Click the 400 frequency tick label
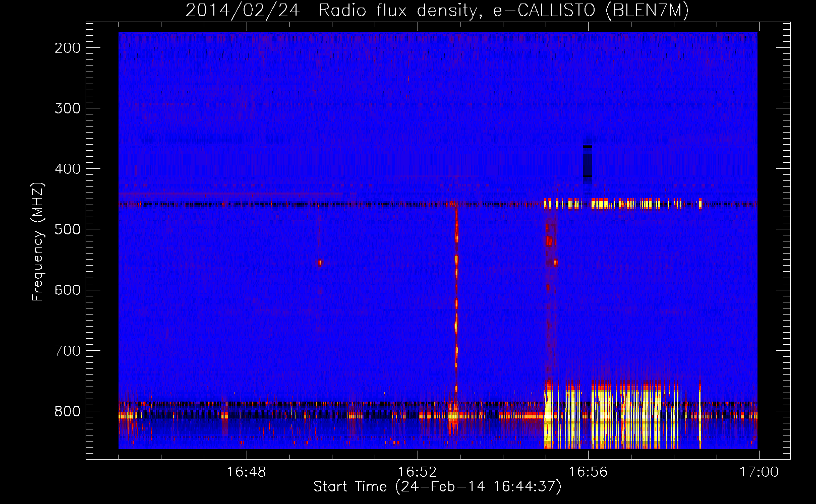The image size is (816, 504). 67,169
